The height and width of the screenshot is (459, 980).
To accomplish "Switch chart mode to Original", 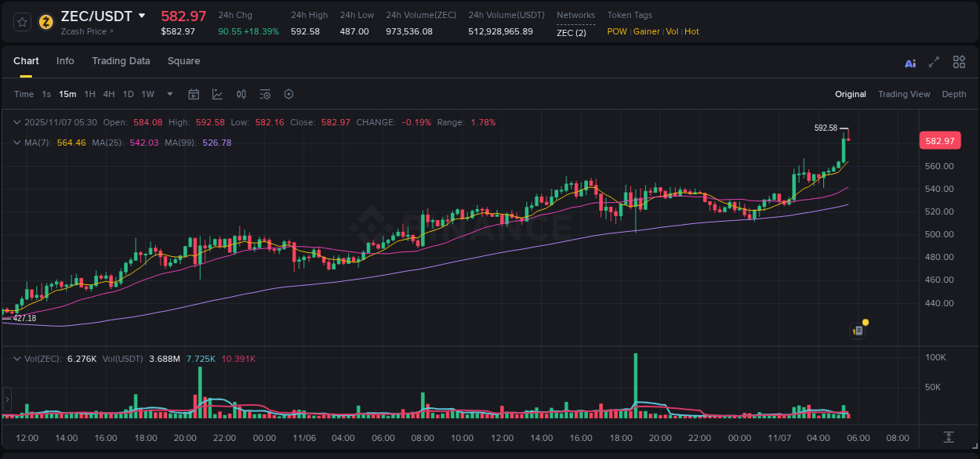I will (x=850, y=94).
